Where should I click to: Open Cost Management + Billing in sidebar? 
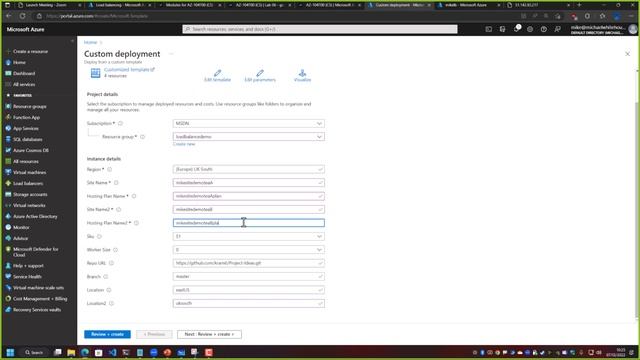pyautogui.click(x=40, y=299)
